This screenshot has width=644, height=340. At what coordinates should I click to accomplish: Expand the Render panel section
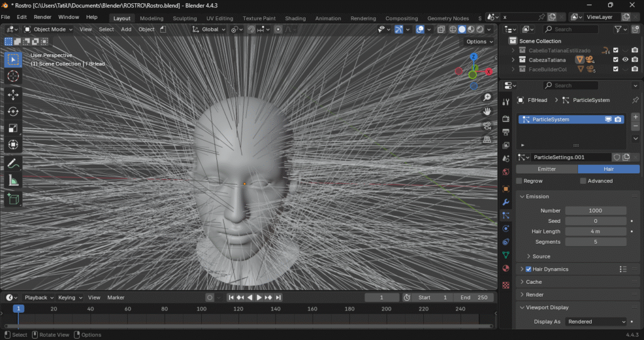tap(535, 295)
